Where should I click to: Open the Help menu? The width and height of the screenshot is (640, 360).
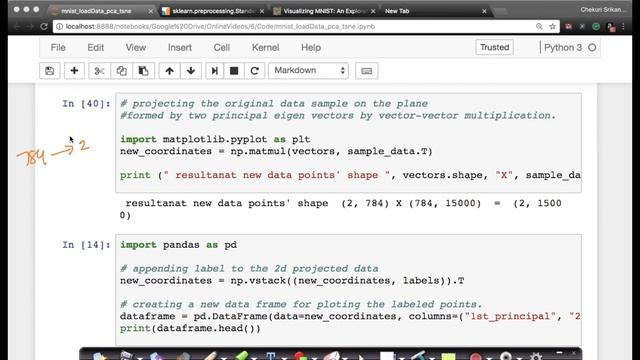(x=311, y=48)
